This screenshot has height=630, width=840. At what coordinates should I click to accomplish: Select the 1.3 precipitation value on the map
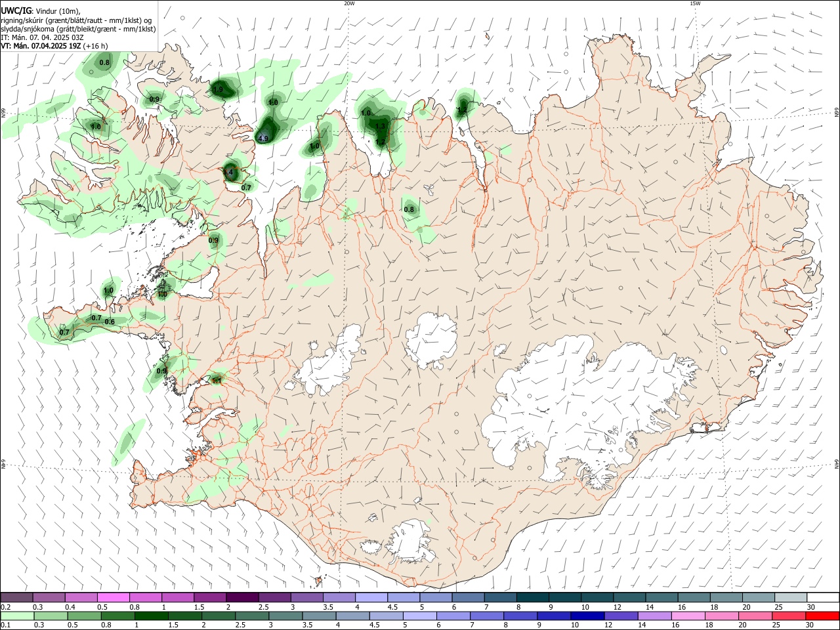coord(381,126)
